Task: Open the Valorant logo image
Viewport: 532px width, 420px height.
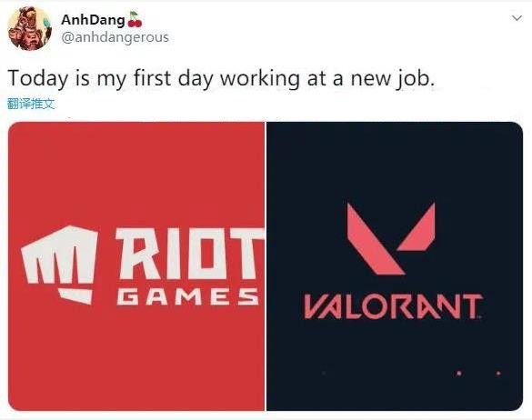Action: [x=395, y=266]
